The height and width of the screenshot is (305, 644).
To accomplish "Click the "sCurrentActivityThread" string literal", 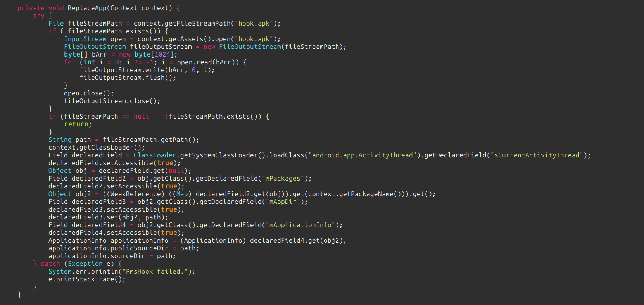I will (x=537, y=155).
